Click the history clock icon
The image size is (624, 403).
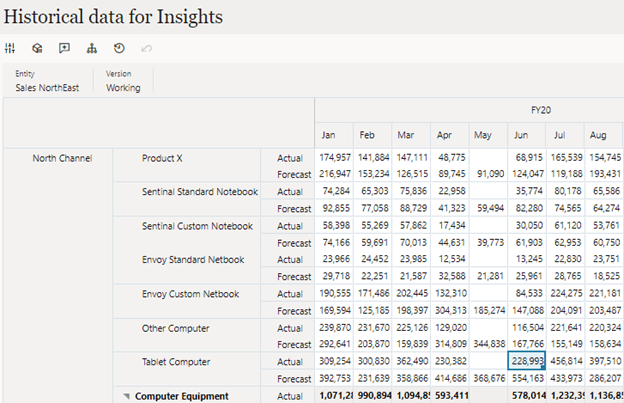pyautogui.click(x=119, y=48)
